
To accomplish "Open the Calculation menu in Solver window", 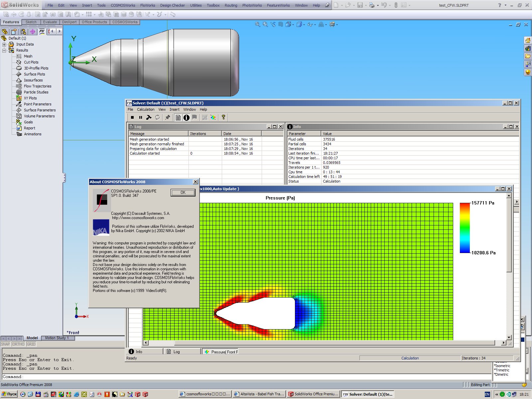I will pyautogui.click(x=146, y=109).
